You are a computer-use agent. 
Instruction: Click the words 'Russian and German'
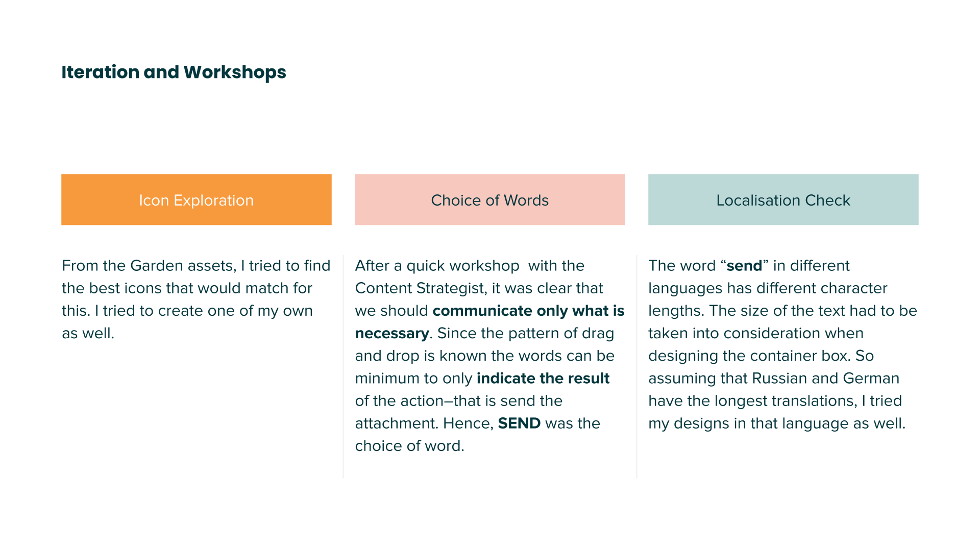(825, 378)
